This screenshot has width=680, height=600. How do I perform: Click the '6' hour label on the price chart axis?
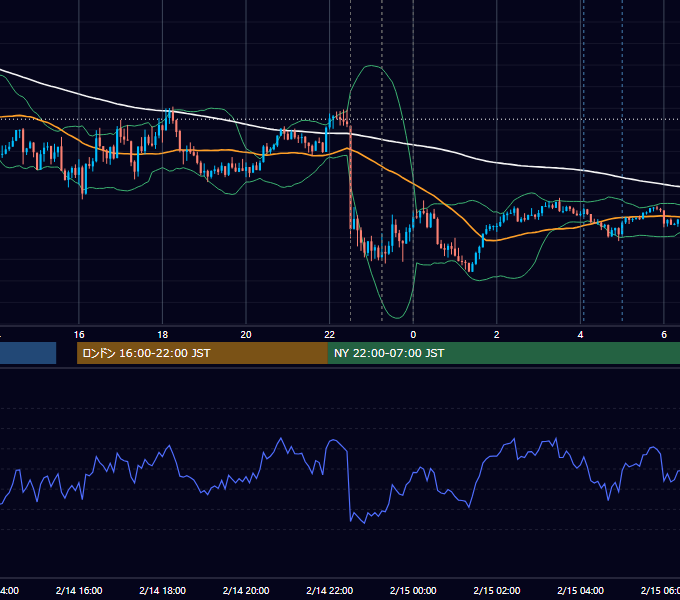pos(664,334)
